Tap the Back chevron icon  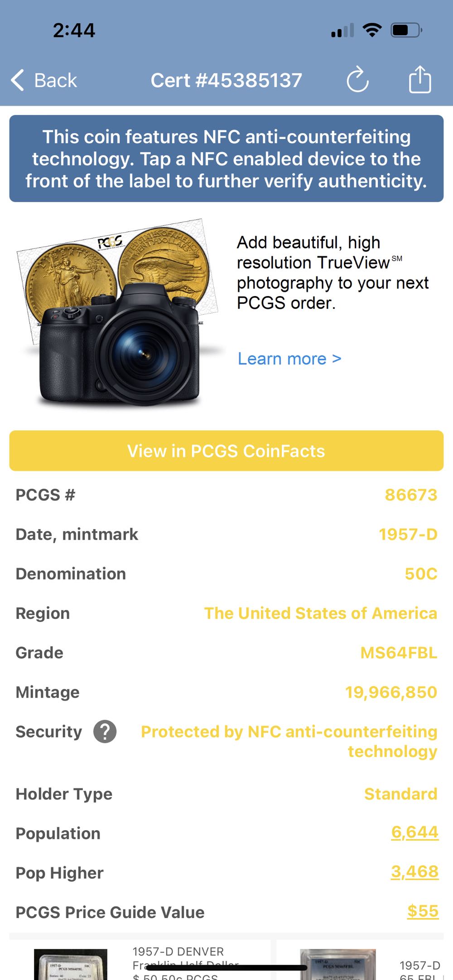(x=18, y=81)
